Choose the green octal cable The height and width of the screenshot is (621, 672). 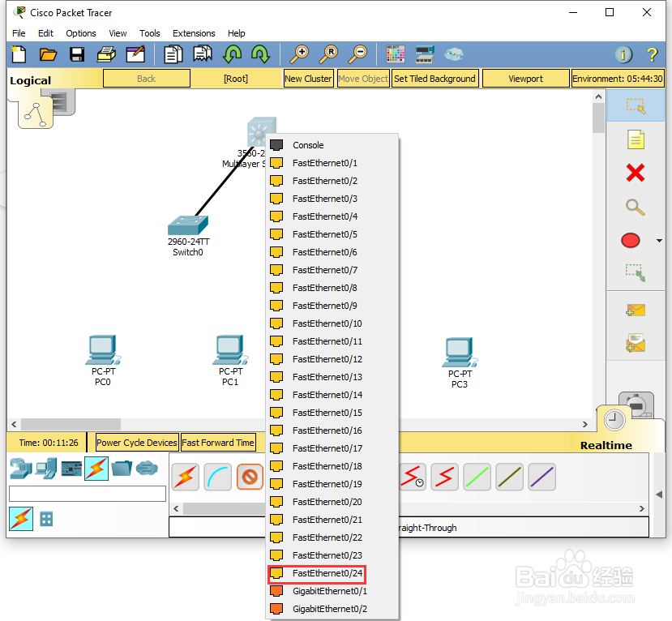coord(477,477)
